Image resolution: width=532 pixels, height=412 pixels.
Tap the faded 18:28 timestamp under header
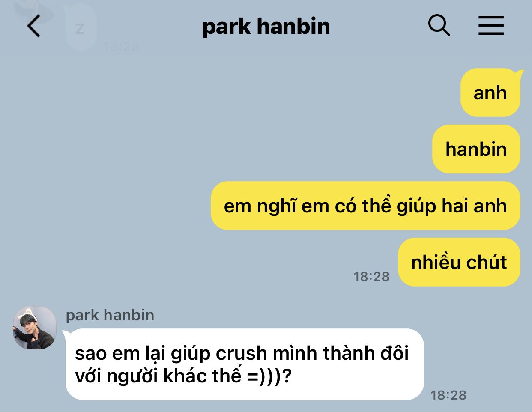[x=122, y=46]
